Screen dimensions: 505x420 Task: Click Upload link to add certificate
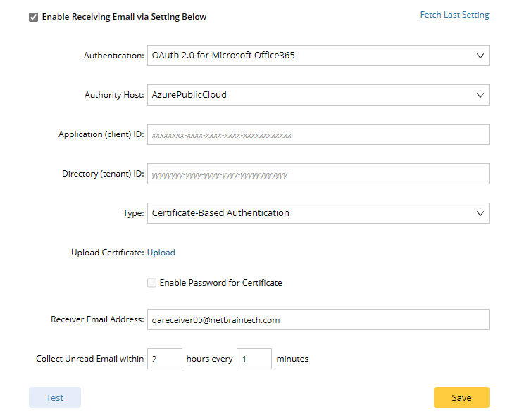pos(161,253)
